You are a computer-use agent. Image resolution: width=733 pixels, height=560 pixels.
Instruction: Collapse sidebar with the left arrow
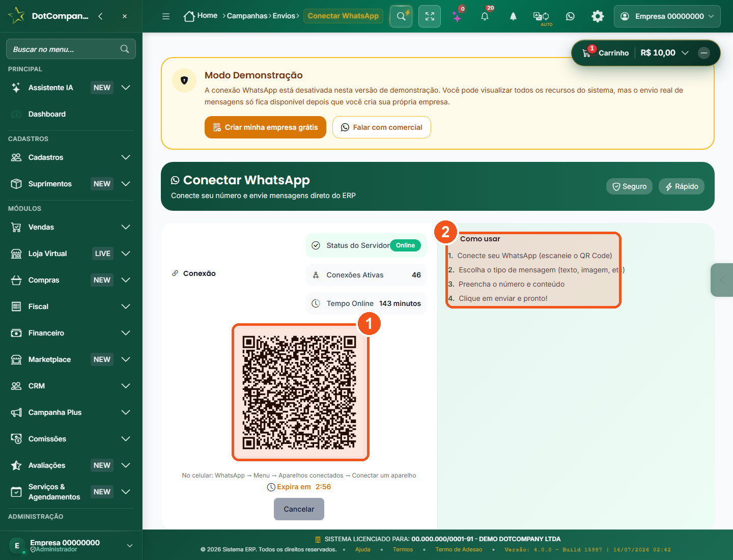100,16
